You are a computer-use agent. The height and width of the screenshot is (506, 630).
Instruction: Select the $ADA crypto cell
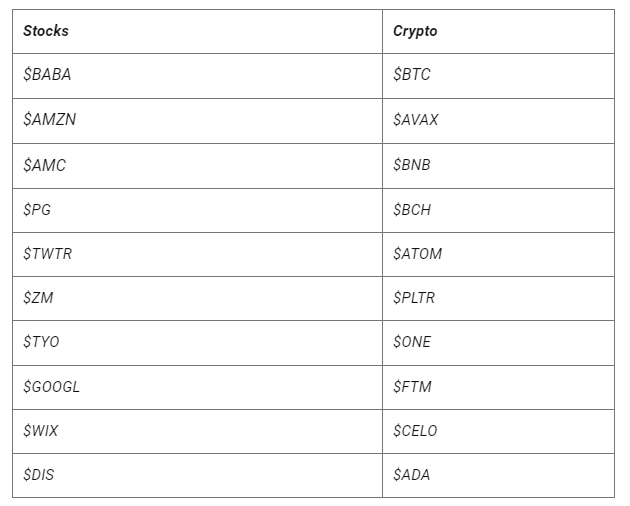tap(498, 476)
